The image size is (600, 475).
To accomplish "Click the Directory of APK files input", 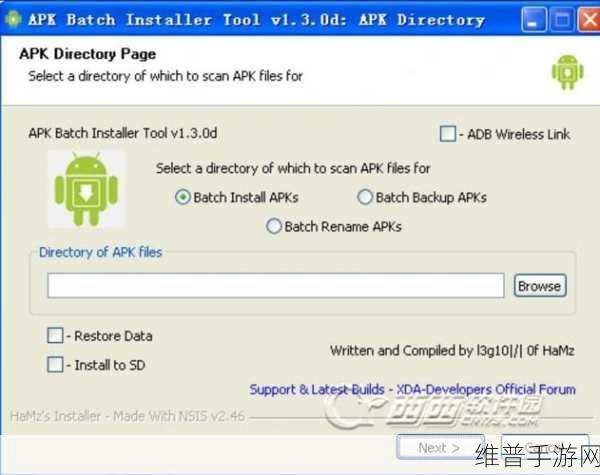I will 276,286.
